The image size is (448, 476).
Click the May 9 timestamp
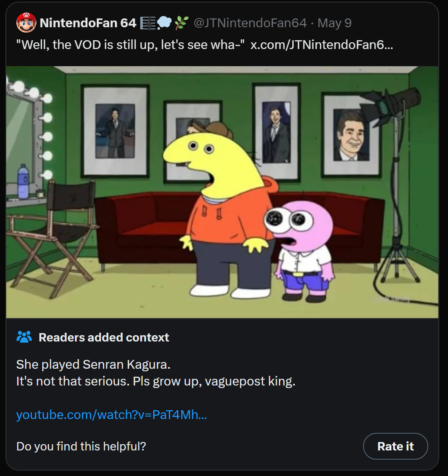[335, 23]
